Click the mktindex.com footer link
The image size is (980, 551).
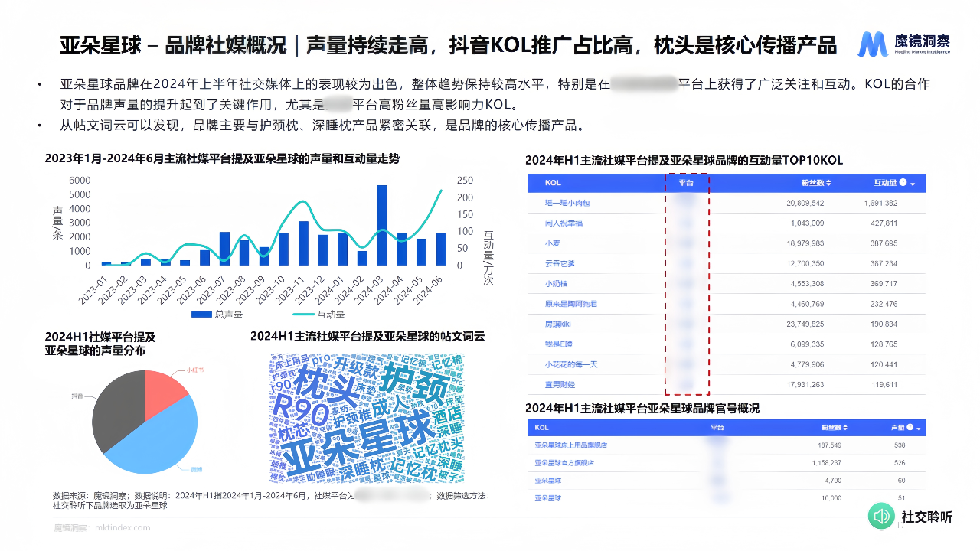click(122, 527)
